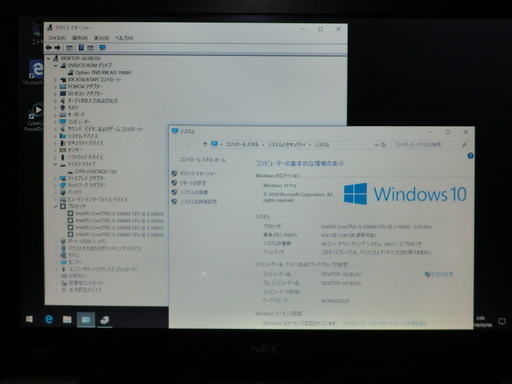This screenshot has height=384, width=512.
Task: Expand the IDE ATA/ATAPI コントローラー node
Action: tap(55, 80)
